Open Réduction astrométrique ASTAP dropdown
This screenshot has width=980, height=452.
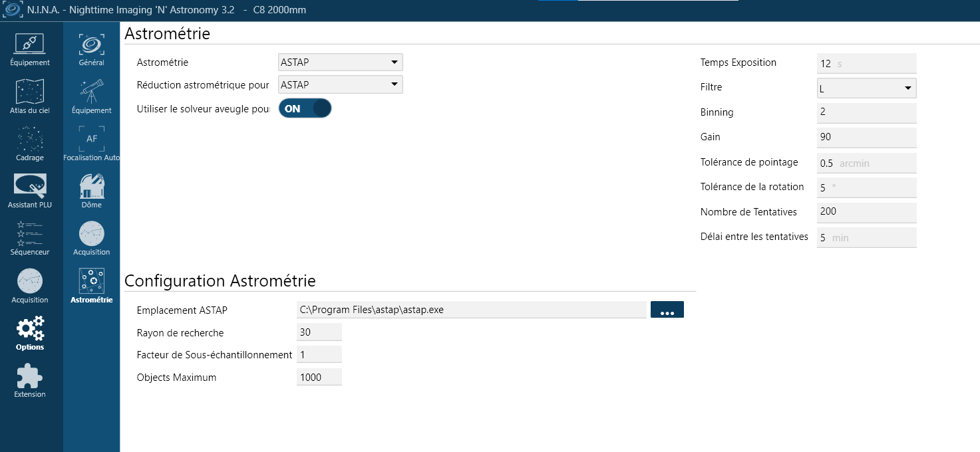point(341,85)
